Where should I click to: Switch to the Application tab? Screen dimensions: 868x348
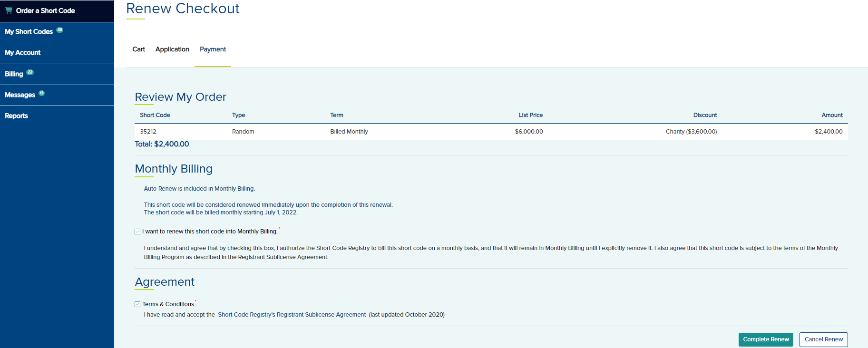click(172, 49)
